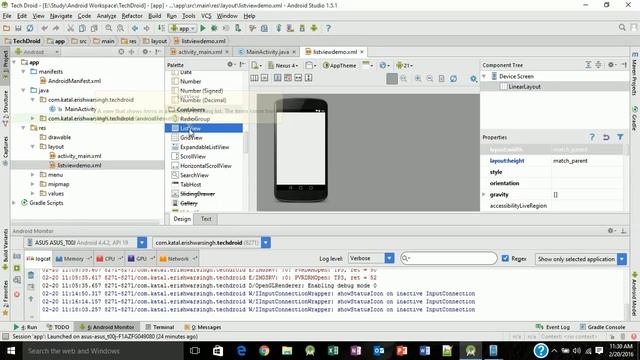This screenshot has height=360, width=640.
Task: Expand Gradle Scripts node
Action: 14,203
